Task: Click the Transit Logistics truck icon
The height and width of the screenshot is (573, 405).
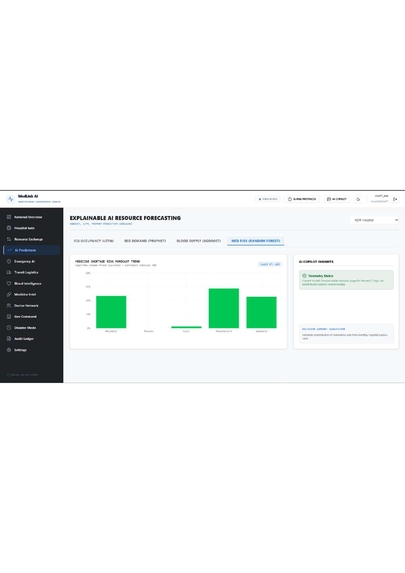Action: coord(9,272)
